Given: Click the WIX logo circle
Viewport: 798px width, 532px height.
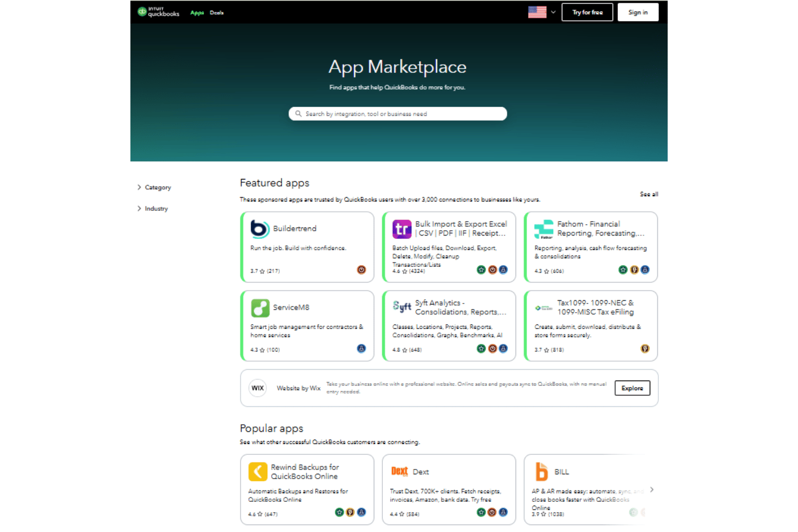Looking at the screenshot, I should [x=258, y=388].
